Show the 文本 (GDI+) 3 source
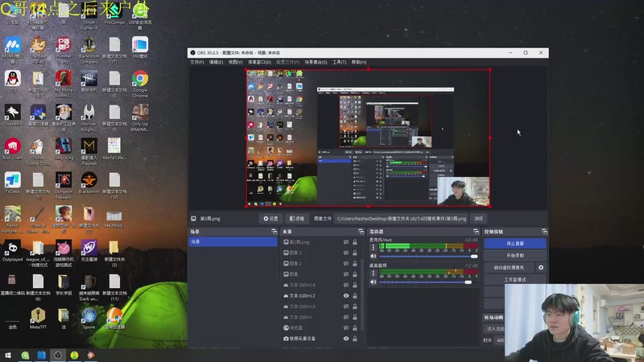The image size is (644, 362). pos(346,306)
